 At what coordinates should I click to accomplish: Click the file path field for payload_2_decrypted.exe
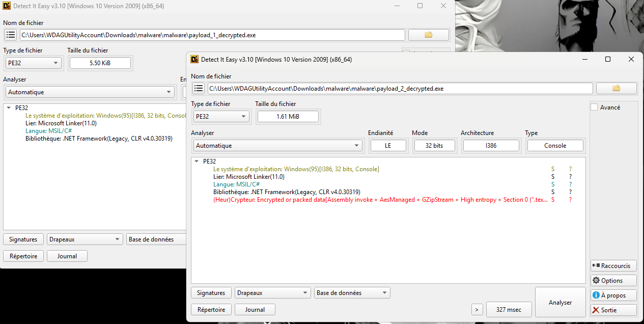[x=400, y=88]
